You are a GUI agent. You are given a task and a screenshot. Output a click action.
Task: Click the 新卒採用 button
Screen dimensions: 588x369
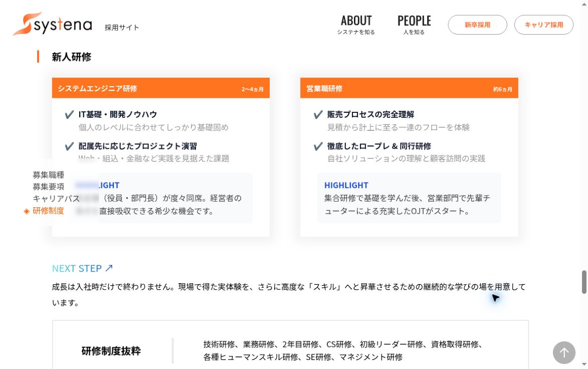(477, 25)
